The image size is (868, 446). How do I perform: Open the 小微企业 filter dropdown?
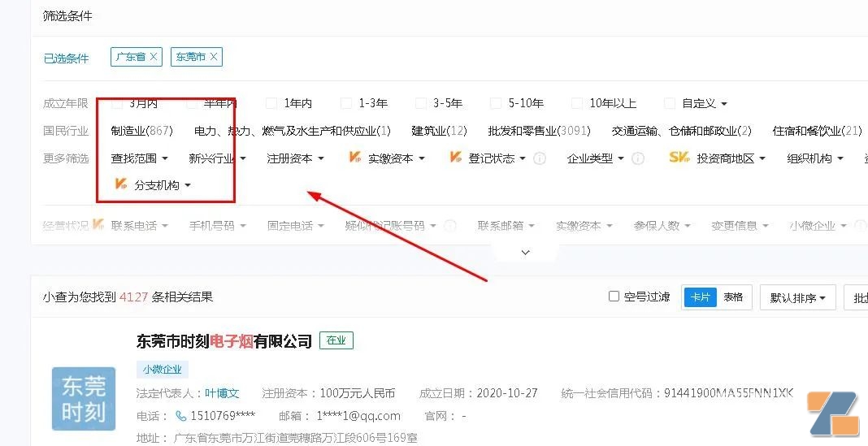818,226
